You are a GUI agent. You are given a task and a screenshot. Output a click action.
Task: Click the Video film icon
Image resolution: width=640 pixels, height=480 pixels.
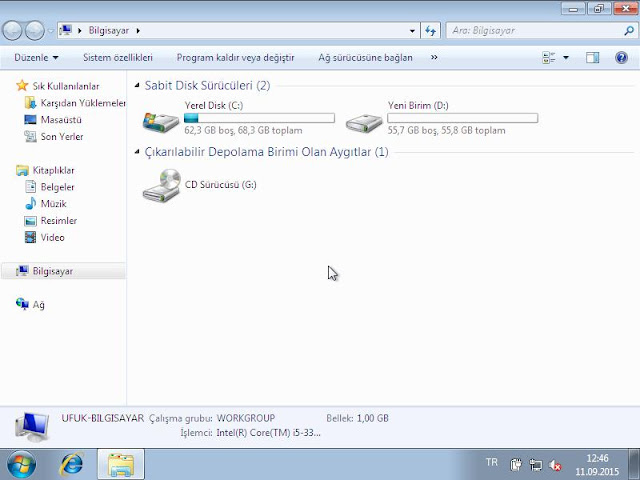30,237
